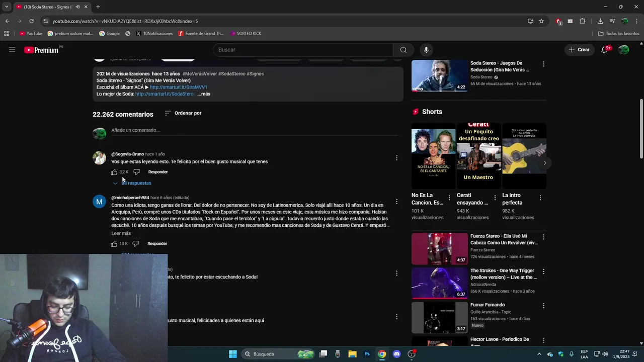Open menu for the 'Cerati ensayando' short
Screen dimensions: 644x362
pos(495,198)
